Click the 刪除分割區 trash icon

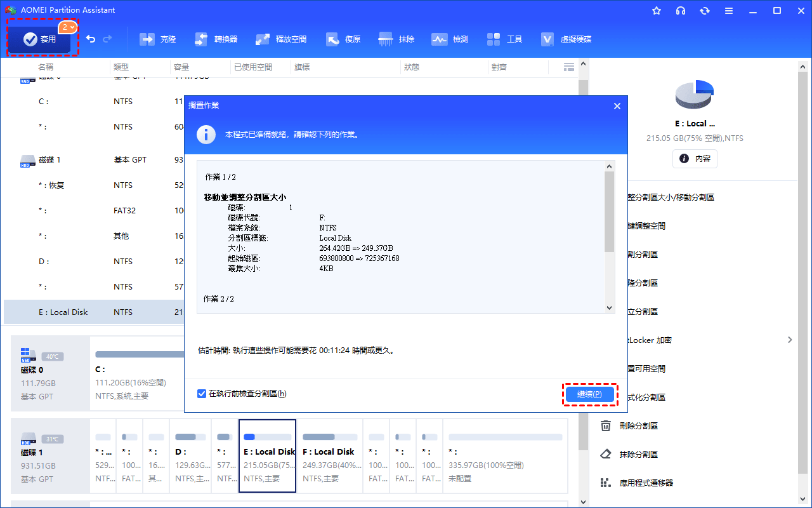pyautogui.click(x=606, y=426)
